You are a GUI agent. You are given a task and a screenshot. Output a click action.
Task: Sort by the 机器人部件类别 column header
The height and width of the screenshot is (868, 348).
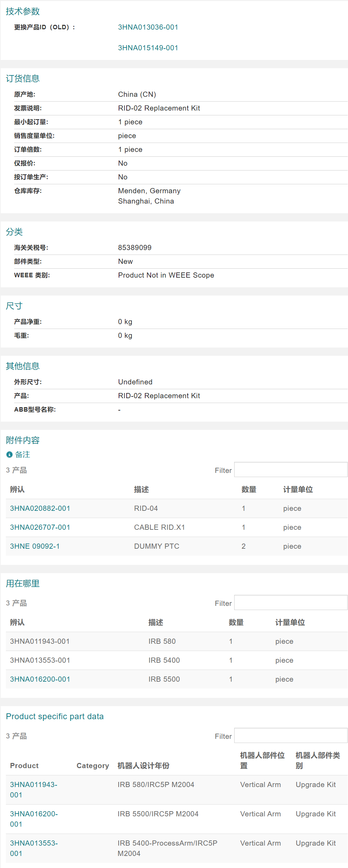(x=318, y=761)
